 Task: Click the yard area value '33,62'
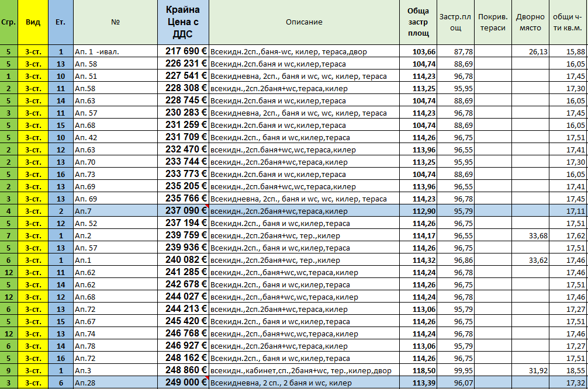[x=530, y=260]
